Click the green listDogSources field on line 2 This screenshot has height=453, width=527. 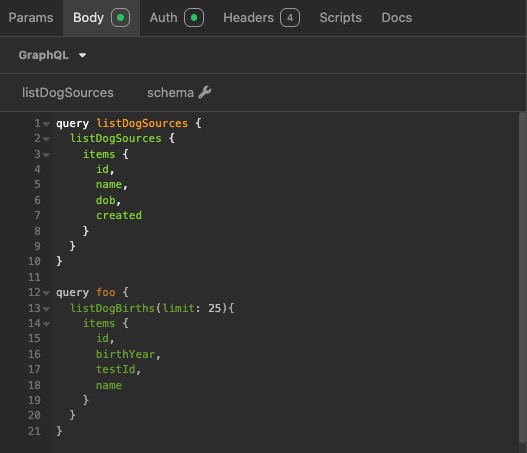[x=116, y=138]
